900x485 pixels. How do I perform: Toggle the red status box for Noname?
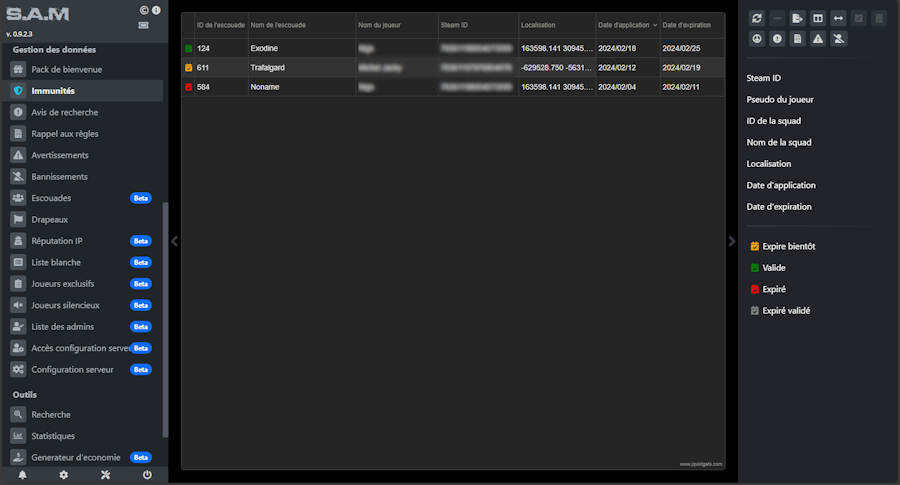point(189,88)
